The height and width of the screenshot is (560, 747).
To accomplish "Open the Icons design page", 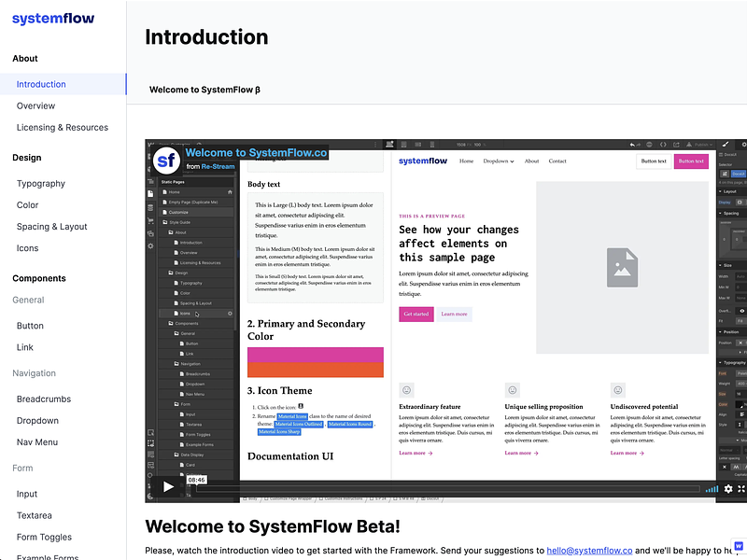I will tap(28, 248).
